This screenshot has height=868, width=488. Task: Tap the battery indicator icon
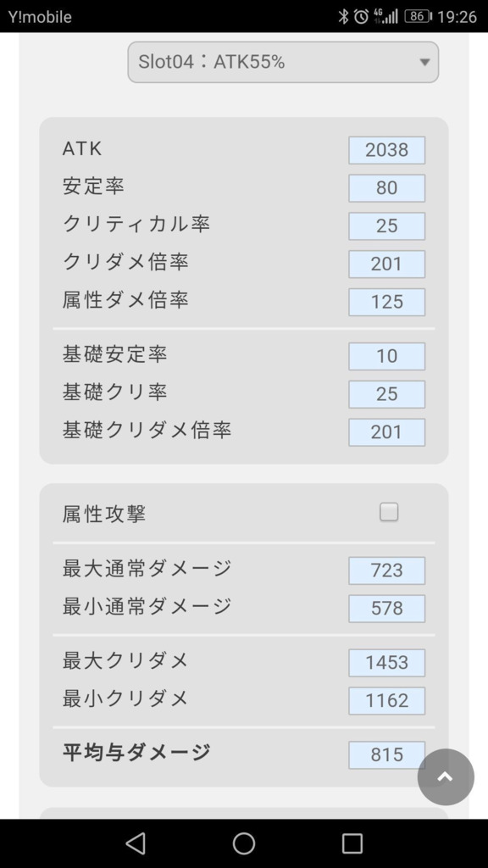[x=419, y=17]
